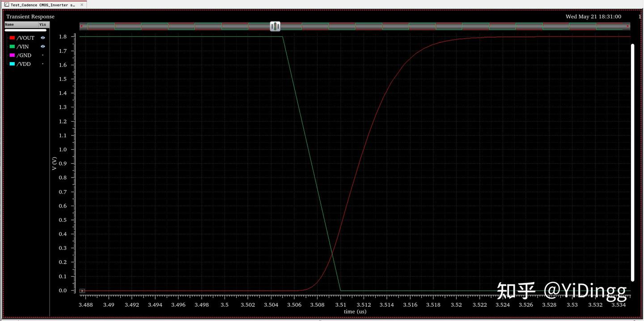Viewport: 644px width, 321px height.
Task: Click the 3.488 tick on the time axis
Action: click(x=86, y=305)
